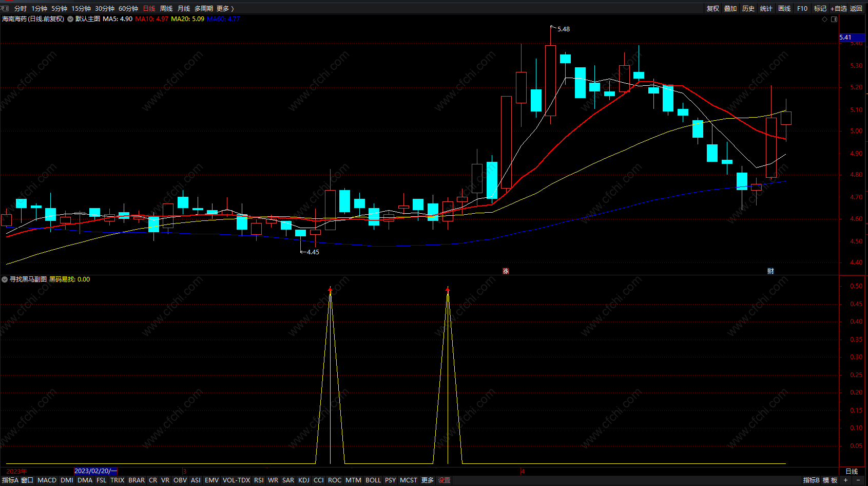Screen dimensions: 868x486
Task: Select 指标A indicator group
Action: (10, 480)
